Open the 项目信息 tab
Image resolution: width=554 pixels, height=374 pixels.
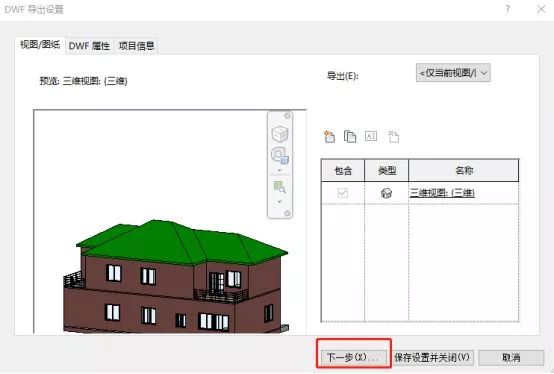click(136, 46)
